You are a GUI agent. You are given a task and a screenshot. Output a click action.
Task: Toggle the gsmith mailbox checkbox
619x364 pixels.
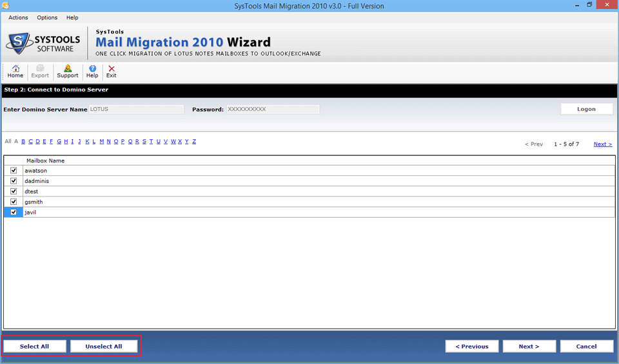click(x=14, y=202)
